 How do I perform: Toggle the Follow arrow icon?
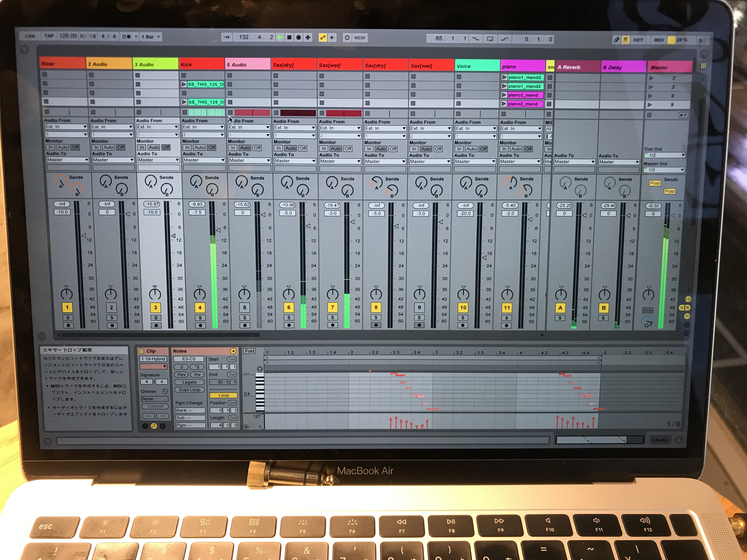(x=227, y=37)
